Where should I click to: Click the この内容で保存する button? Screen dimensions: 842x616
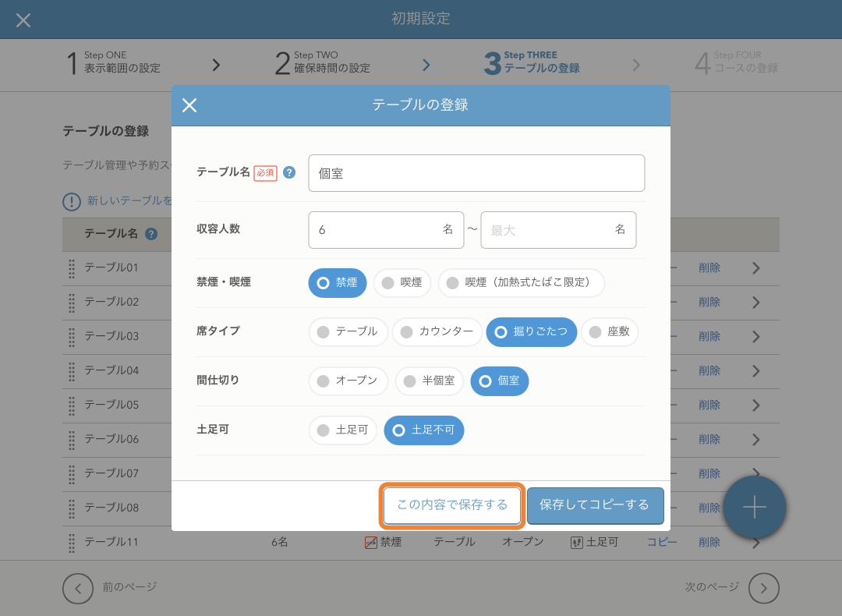(x=452, y=505)
